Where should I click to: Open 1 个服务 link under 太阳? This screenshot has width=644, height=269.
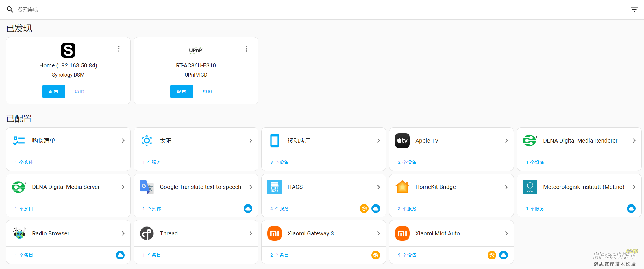[152, 162]
